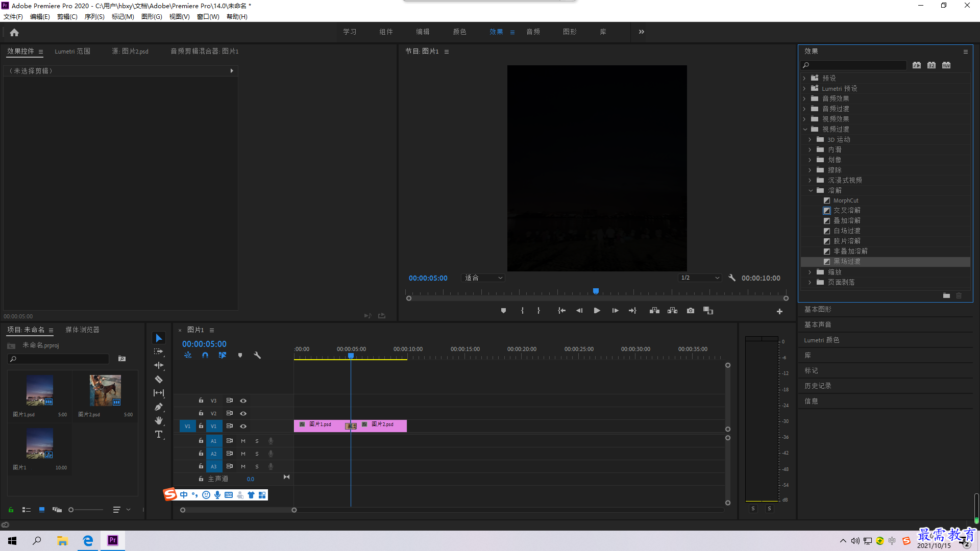Select 图片2.psd clip on timeline
Viewport: 980px width, 551px height.
pos(382,425)
